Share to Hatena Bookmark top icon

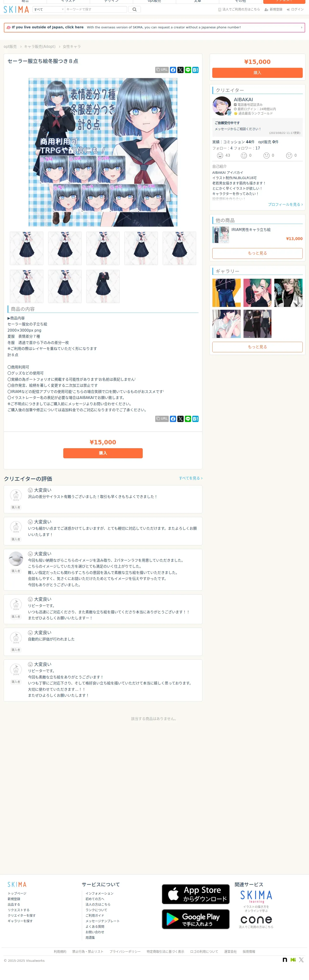click(195, 70)
